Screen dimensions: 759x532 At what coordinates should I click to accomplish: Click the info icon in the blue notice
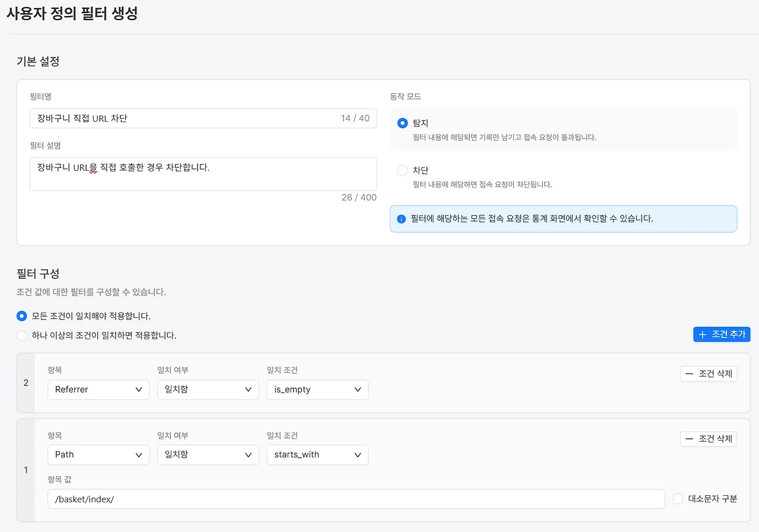[400, 219]
